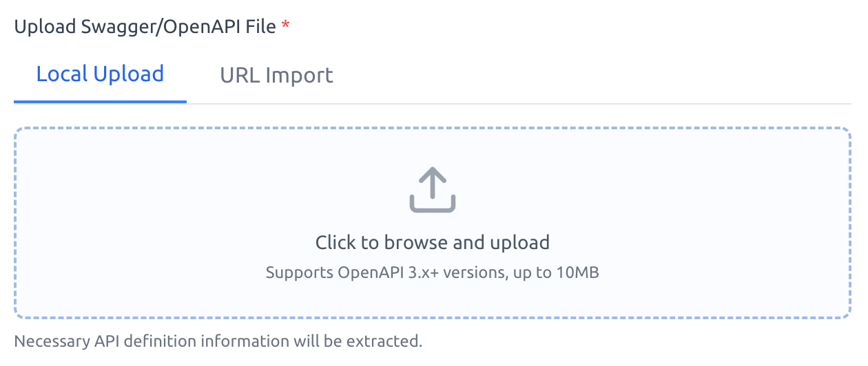Viewport: 868px width, 366px height.
Task: Click the word 'browse' in the upload prompt
Action: (x=416, y=242)
